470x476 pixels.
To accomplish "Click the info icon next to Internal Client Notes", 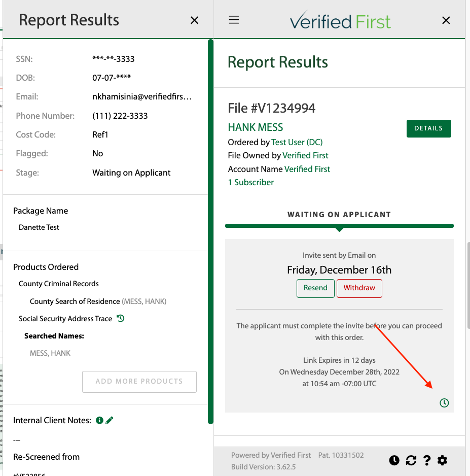I will coord(99,420).
